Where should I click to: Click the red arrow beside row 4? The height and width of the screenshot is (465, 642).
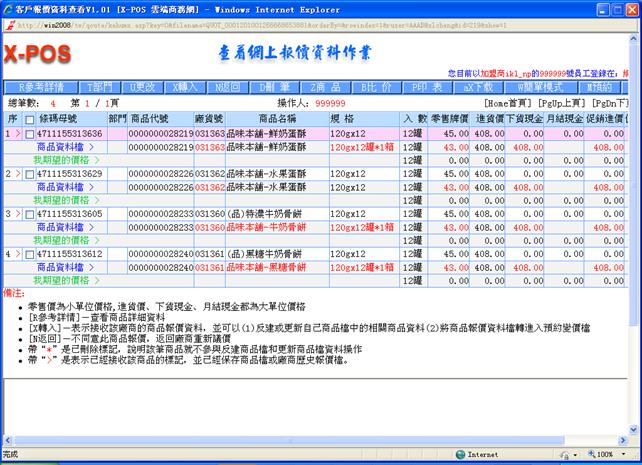tap(17, 254)
